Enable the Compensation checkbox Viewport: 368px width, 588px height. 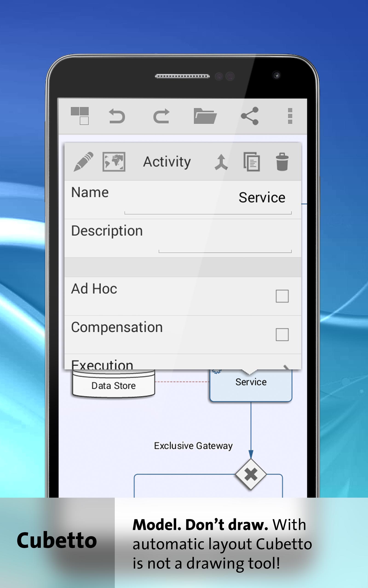pos(282,335)
